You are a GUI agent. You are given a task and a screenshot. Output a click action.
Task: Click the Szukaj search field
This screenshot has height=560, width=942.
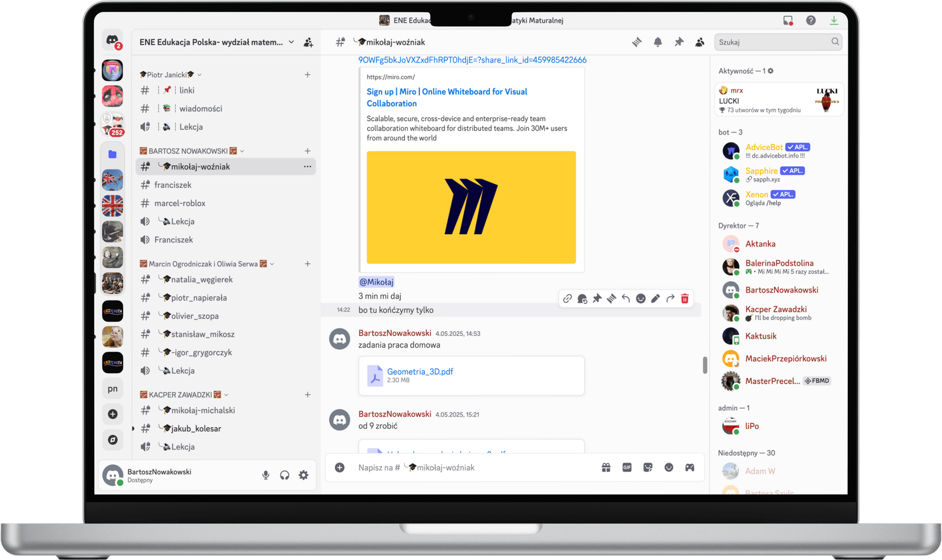pos(772,42)
